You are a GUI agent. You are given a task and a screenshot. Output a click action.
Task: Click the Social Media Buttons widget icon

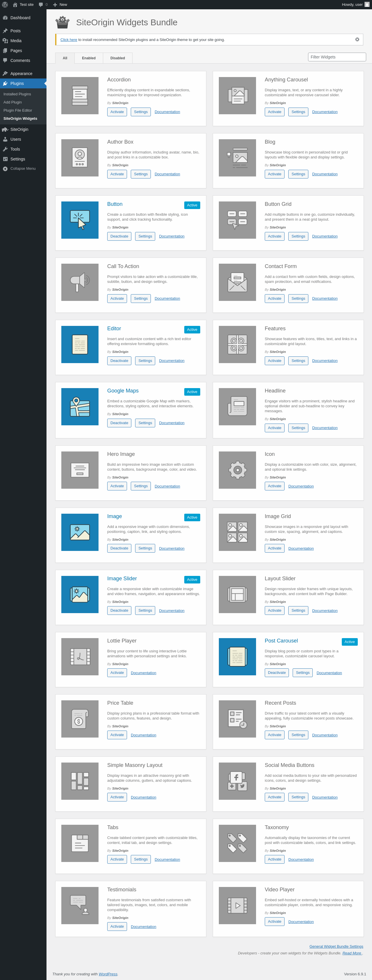point(237,781)
